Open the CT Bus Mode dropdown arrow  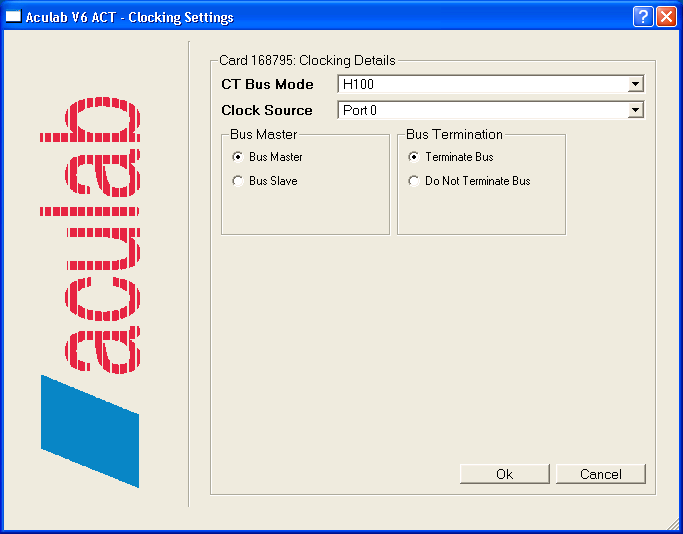pyautogui.click(x=636, y=84)
